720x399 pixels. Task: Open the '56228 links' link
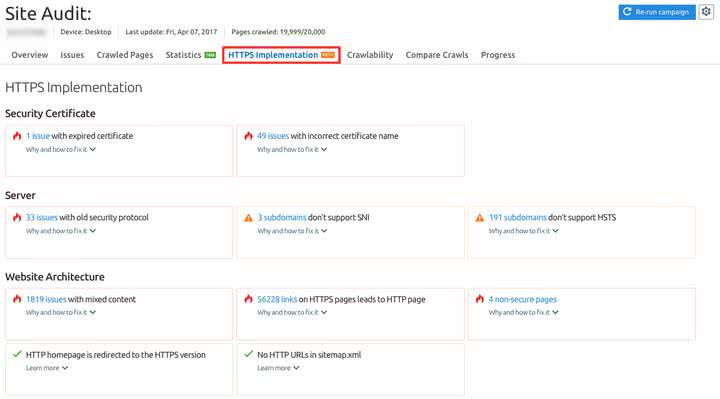[277, 299]
